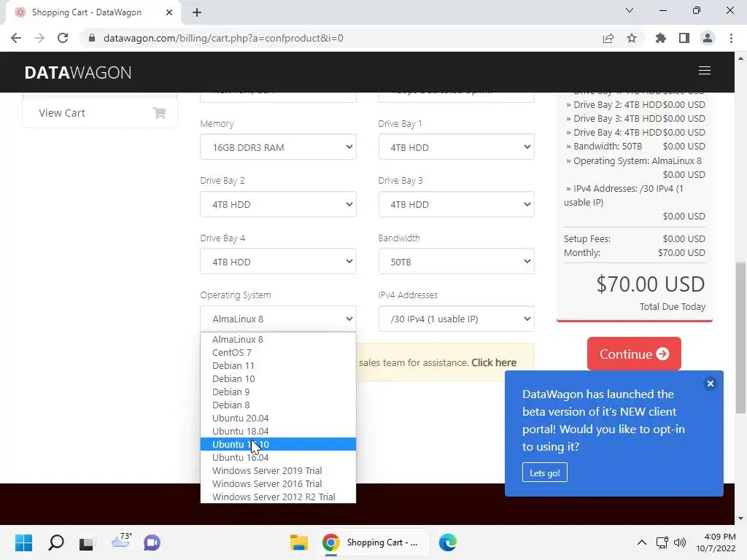Click the tab search chevron in title bar
Image resolution: width=747 pixels, height=560 pixels.
point(630,10)
